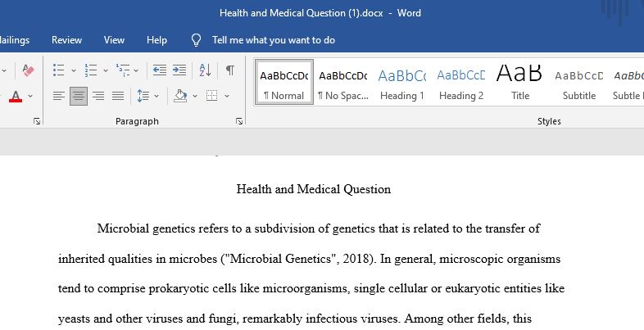Click the words "tend to comprise prokaryotic cells"
Image resolution: width=644 pixels, height=330 pixels.
click(x=147, y=288)
